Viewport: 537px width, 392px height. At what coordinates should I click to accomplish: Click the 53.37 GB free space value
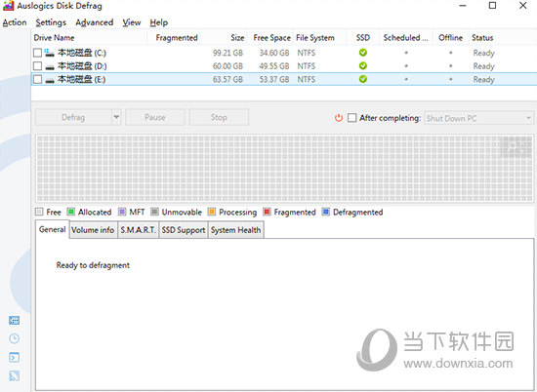(x=274, y=79)
